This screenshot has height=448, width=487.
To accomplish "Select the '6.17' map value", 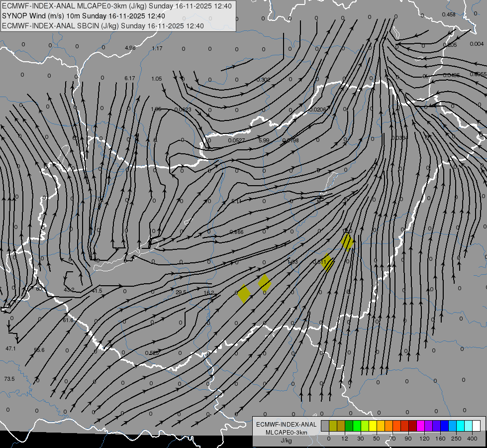I will click(129, 78).
